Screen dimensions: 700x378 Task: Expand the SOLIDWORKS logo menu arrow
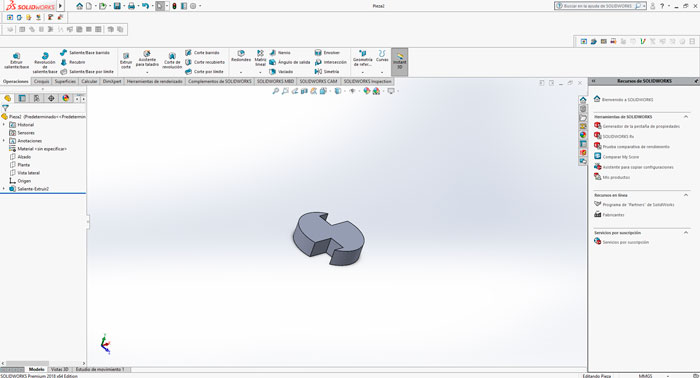61,6
